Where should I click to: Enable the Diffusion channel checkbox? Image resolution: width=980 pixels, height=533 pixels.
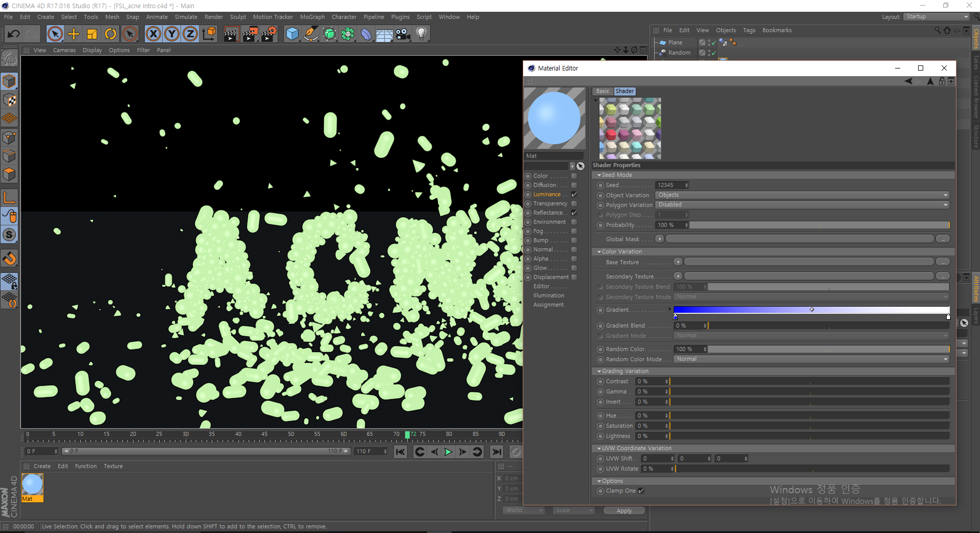(574, 186)
